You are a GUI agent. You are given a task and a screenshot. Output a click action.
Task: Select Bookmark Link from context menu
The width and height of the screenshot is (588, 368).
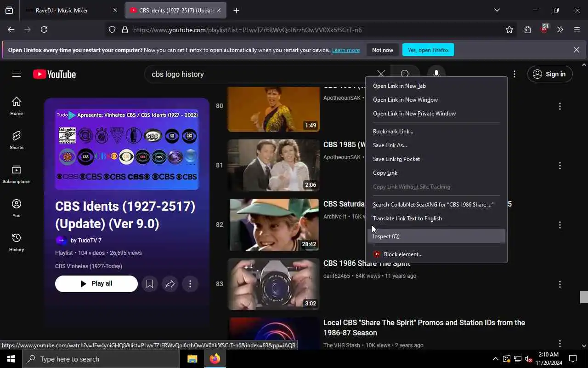(436, 132)
